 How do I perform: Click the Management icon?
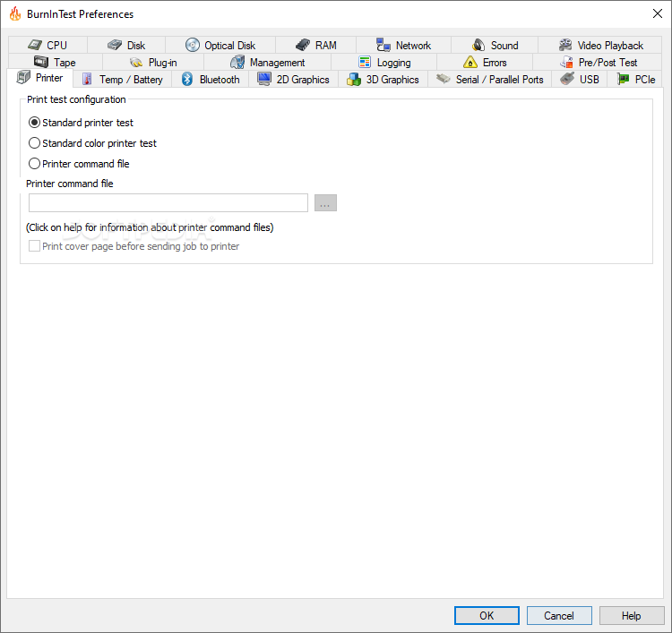click(x=237, y=62)
